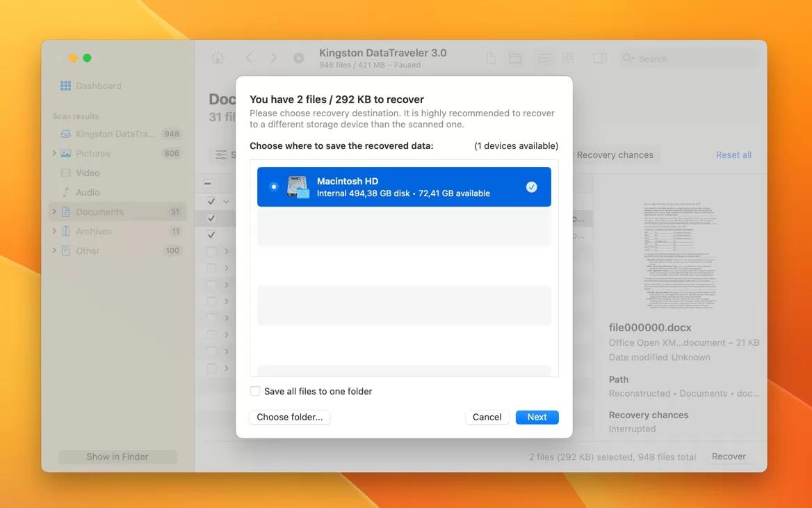This screenshot has width=812, height=508.
Task: Enable Save all files to one folder
Action: point(255,392)
